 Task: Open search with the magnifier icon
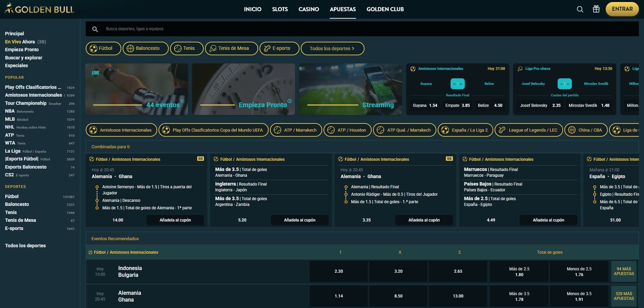[x=580, y=9]
